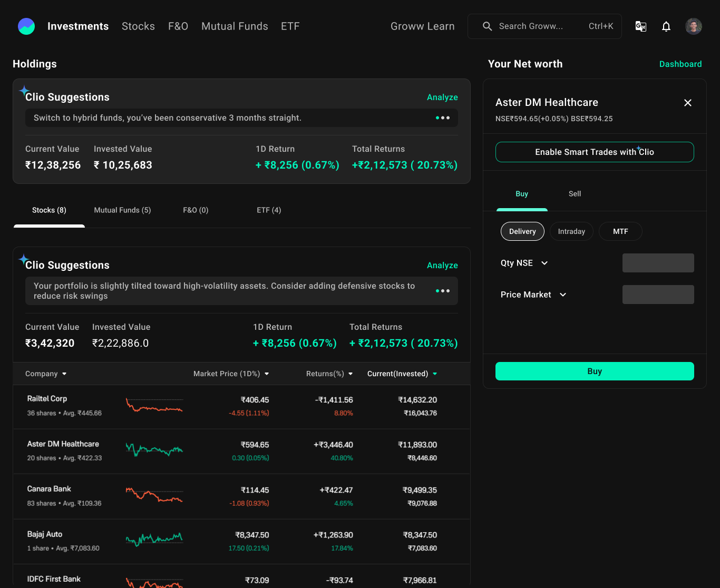Click the price input field
The image size is (720, 588).
click(658, 295)
